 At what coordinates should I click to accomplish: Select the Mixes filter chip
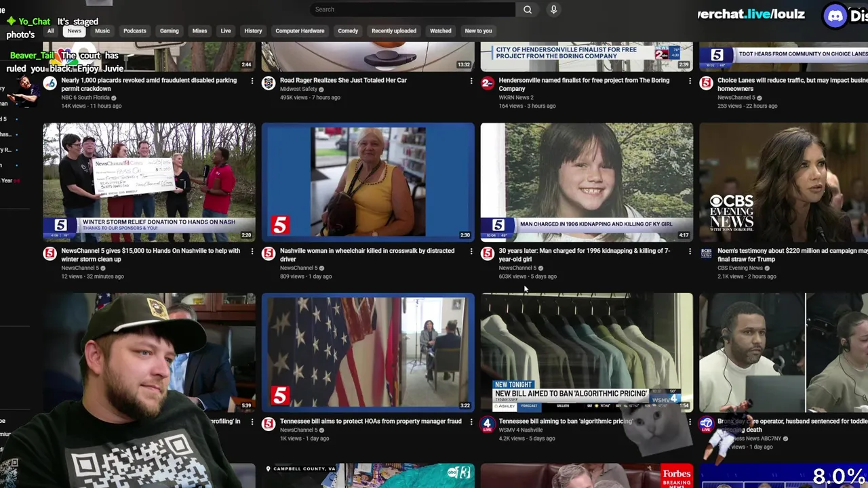click(199, 30)
